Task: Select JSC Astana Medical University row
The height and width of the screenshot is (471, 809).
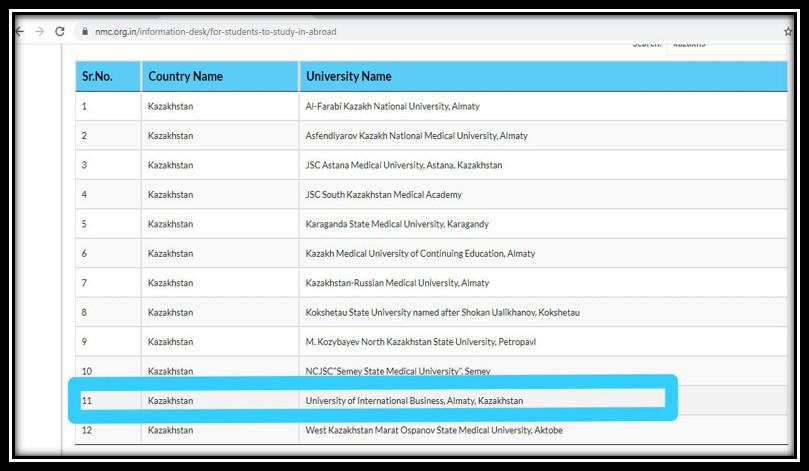Action: [403, 165]
